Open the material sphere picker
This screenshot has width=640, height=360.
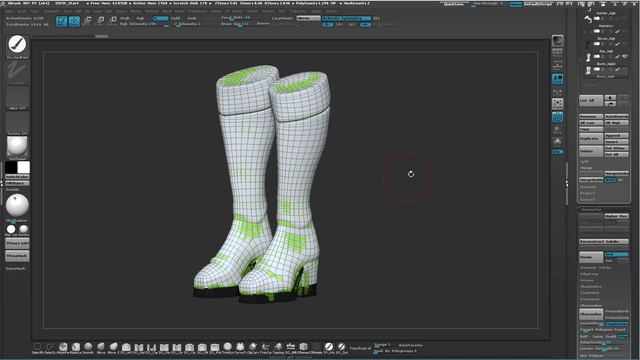tap(17, 147)
